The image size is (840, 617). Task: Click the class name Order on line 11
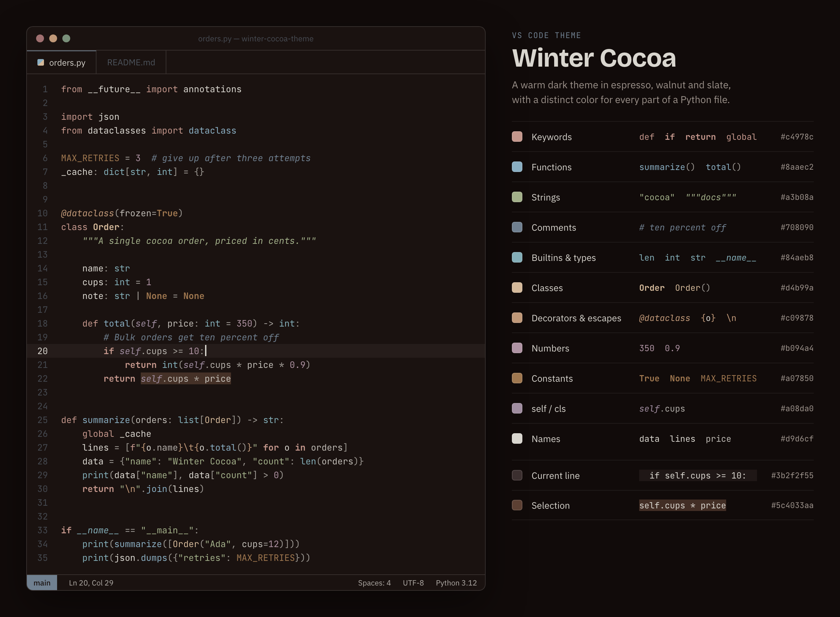click(x=106, y=227)
